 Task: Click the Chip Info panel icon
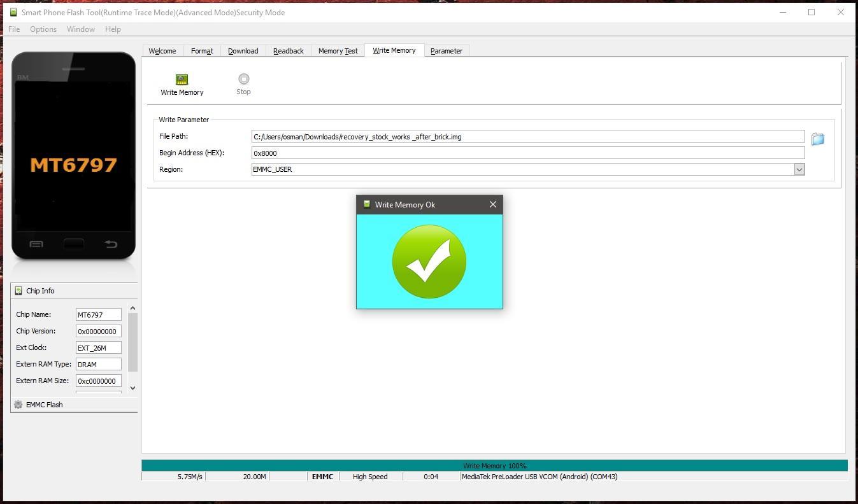18,291
